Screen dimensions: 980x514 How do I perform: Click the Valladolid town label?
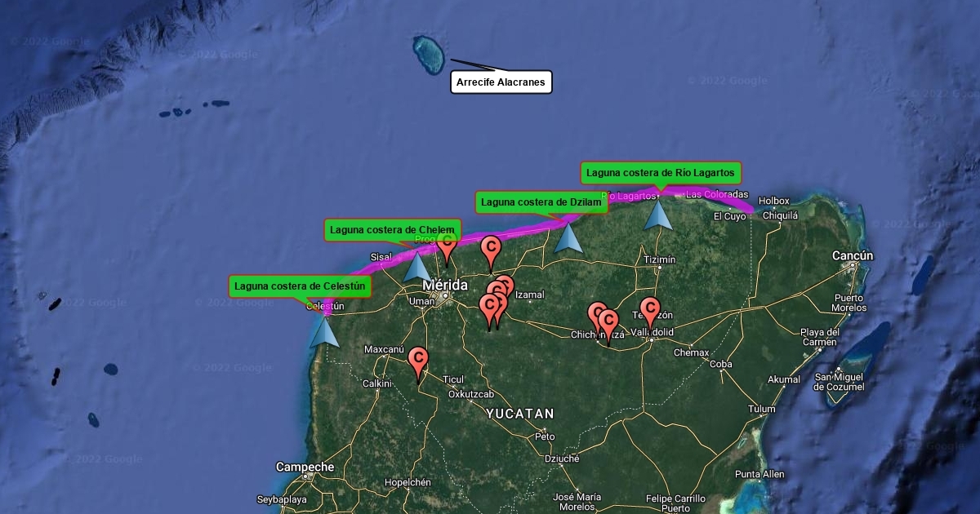pos(652,333)
